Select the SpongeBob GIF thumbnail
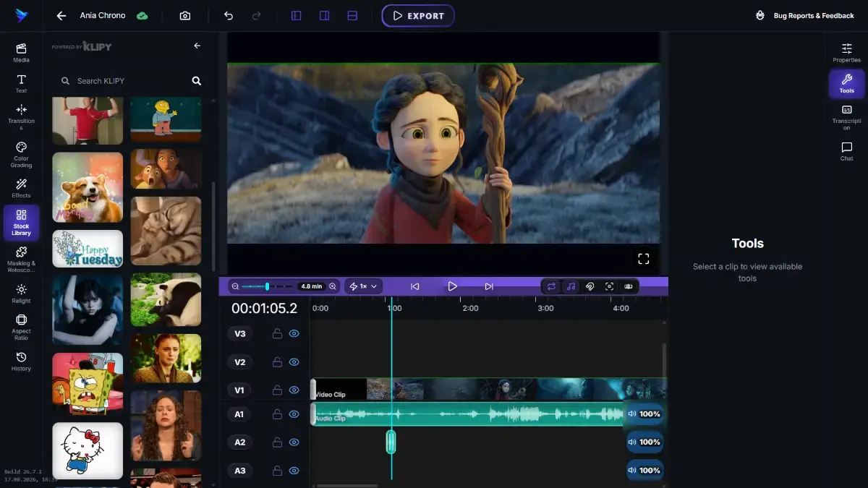The image size is (868, 488). [x=88, y=384]
